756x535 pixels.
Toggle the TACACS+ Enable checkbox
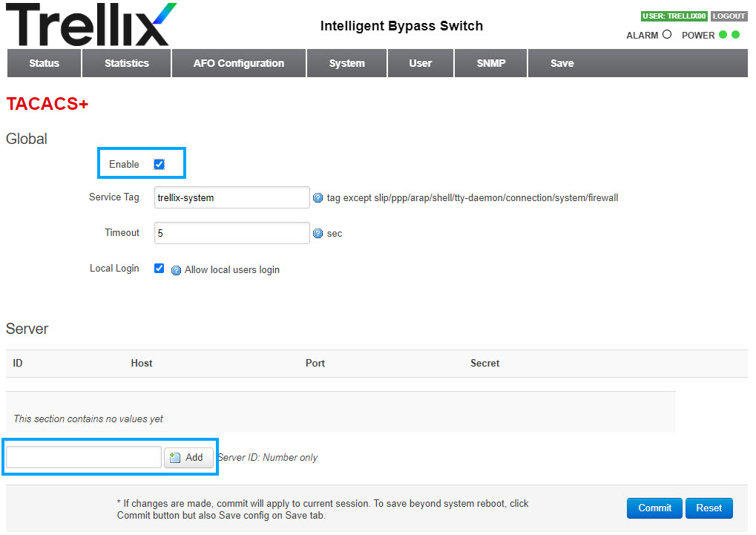tap(159, 165)
